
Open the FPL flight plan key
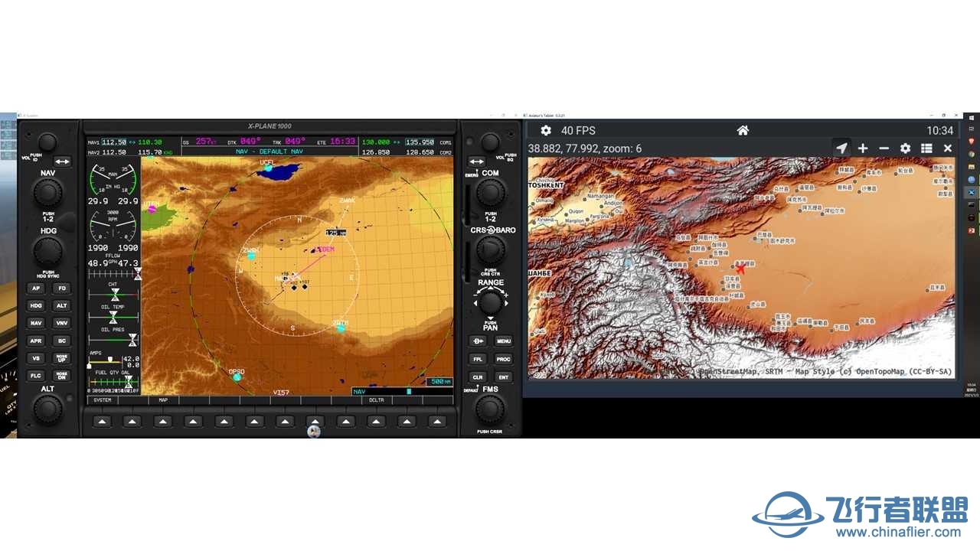[x=478, y=359]
